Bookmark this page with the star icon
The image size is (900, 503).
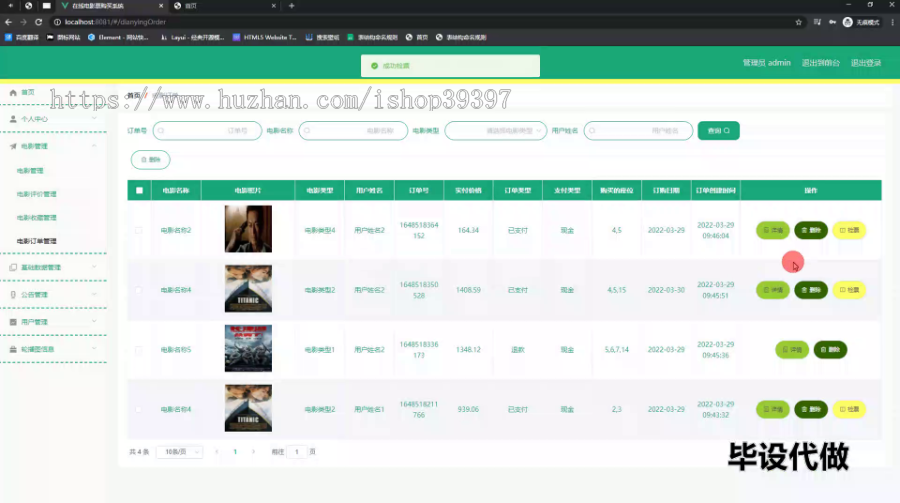pyautogui.click(x=798, y=22)
